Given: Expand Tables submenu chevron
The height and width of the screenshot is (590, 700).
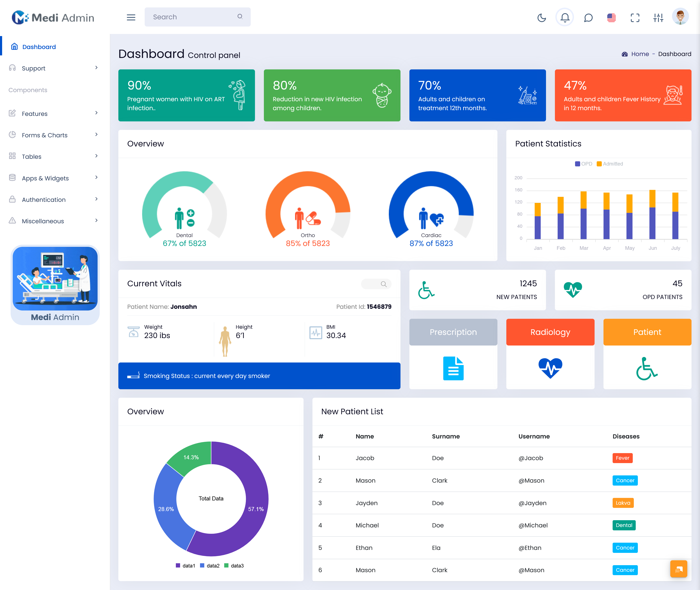Looking at the screenshot, I should [96, 156].
